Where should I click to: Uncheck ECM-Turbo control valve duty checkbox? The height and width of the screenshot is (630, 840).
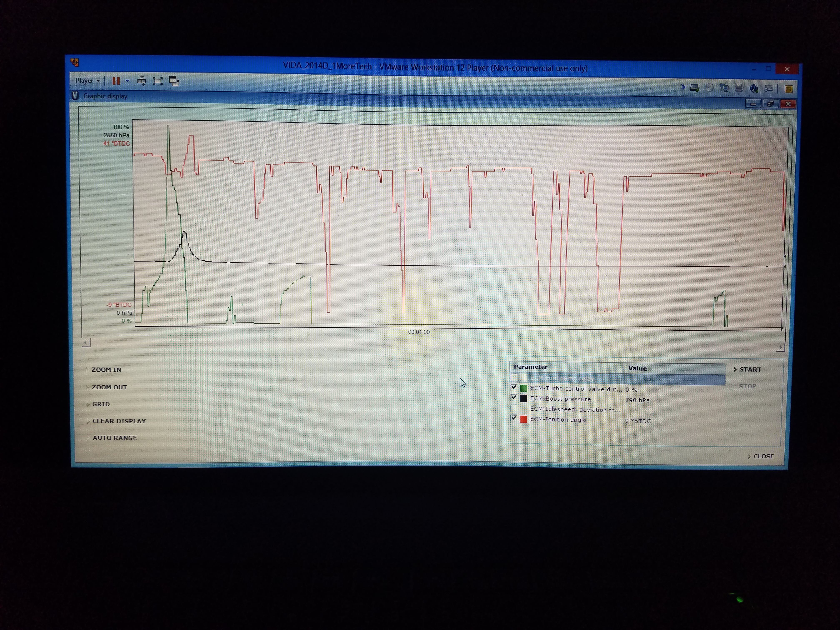click(514, 387)
